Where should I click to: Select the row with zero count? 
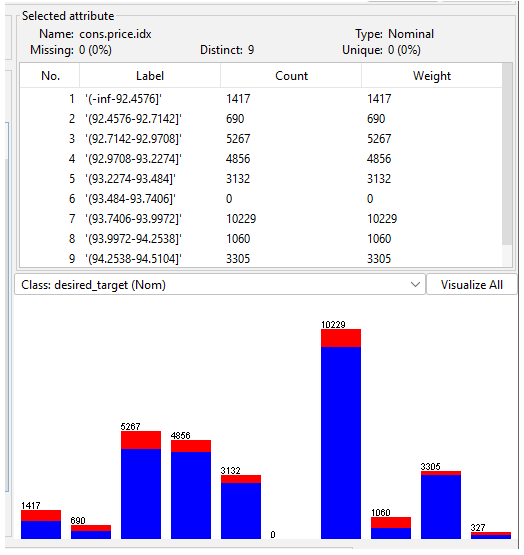tap(261, 199)
